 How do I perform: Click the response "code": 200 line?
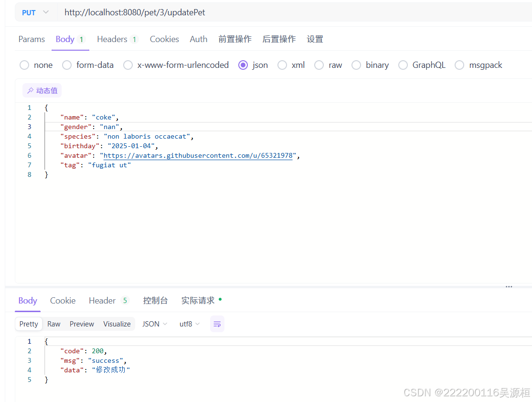pos(84,351)
